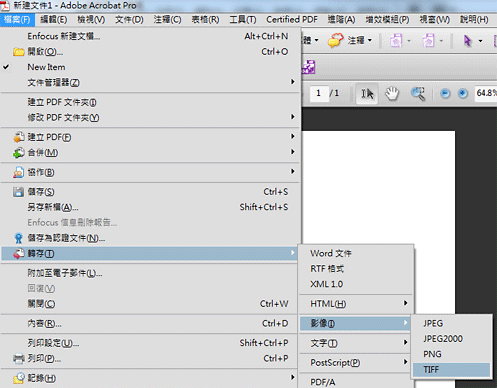Expand the 合併(M) submenu arrow
497x388 pixels.
click(293, 152)
